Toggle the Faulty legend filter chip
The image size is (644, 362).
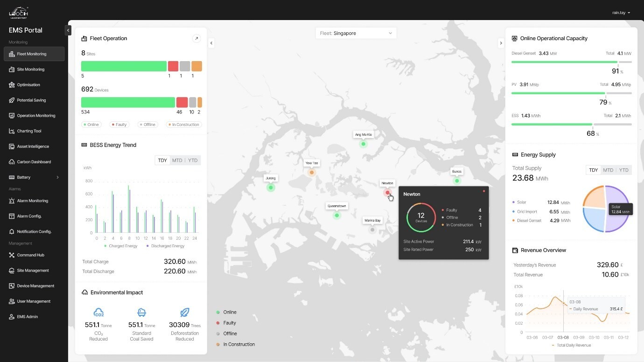(119, 125)
